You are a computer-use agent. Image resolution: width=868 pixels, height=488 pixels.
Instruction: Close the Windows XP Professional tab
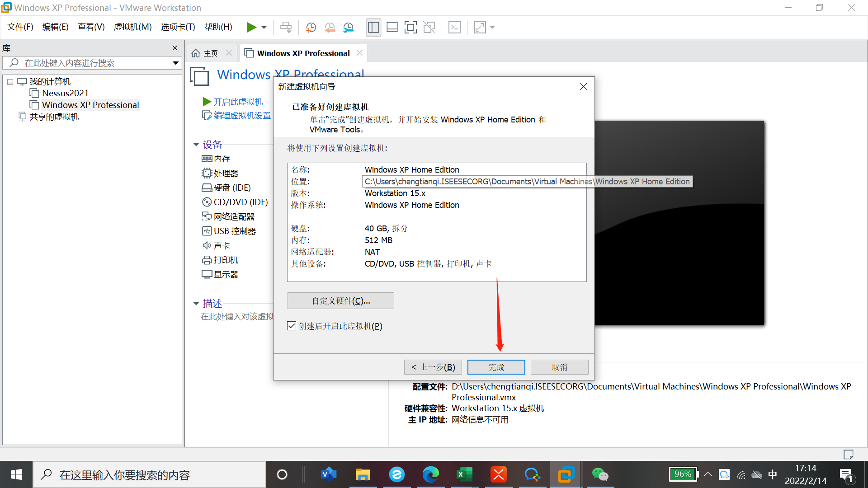click(x=359, y=53)
